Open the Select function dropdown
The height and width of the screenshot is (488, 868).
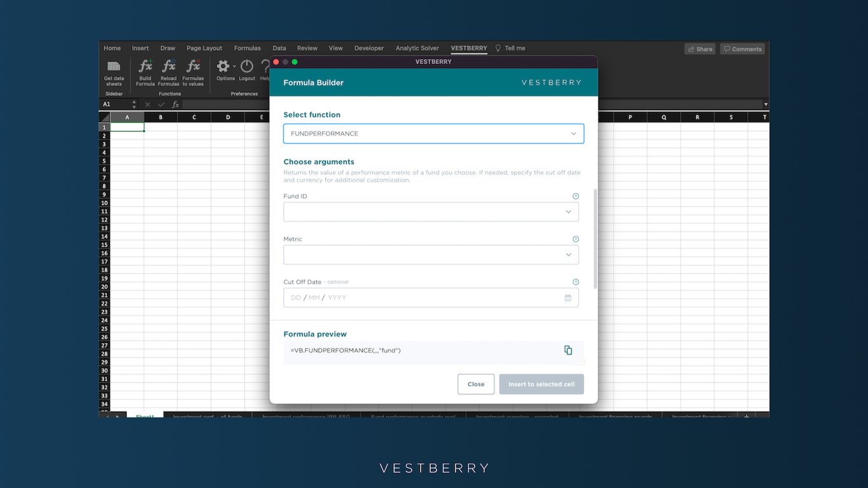[433, 133]
